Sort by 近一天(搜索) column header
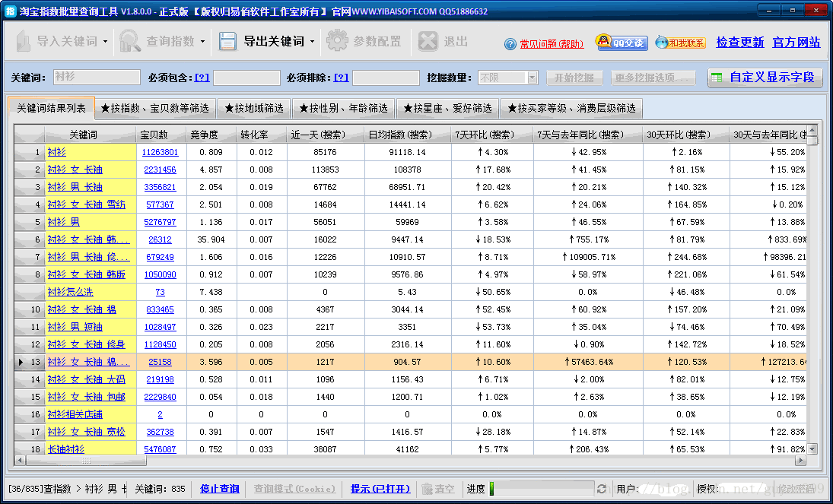833x504 pixels. 326,135
